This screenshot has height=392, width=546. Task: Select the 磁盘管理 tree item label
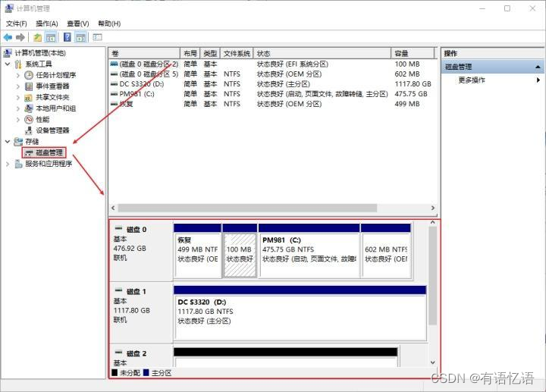point(49,153)
